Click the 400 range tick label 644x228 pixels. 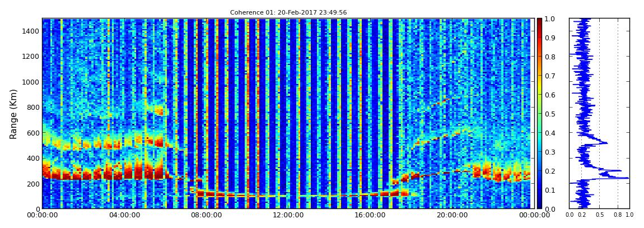[x=33, y=158]
